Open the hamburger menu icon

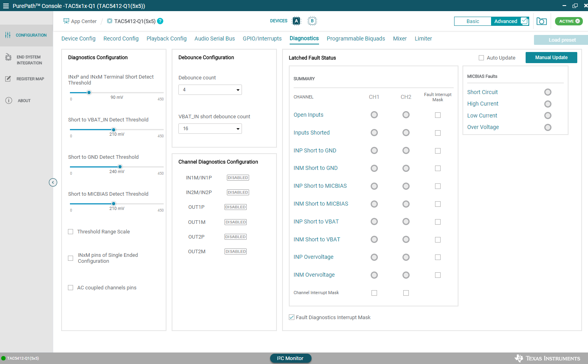pyautogui.click(x=6, y=6)
